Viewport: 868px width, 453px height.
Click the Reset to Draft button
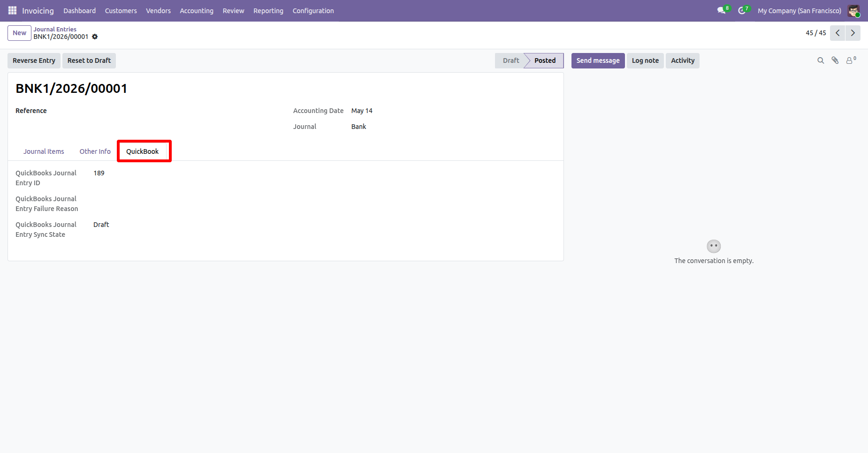[x=89, y=60]
